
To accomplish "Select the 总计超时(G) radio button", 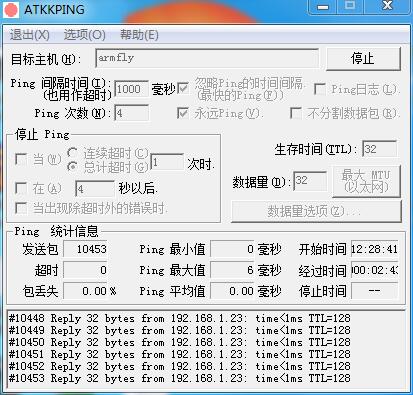I will pos(72,167).
